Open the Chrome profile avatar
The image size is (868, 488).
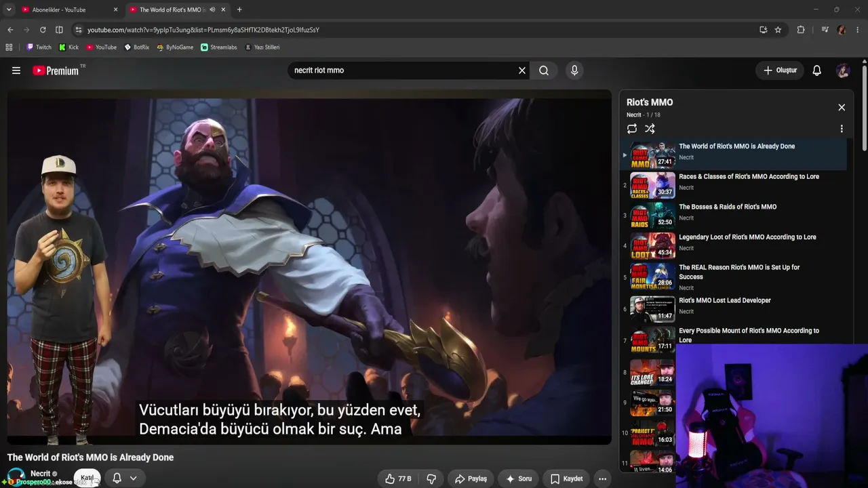pyautogui.click(x=842, y=30)
